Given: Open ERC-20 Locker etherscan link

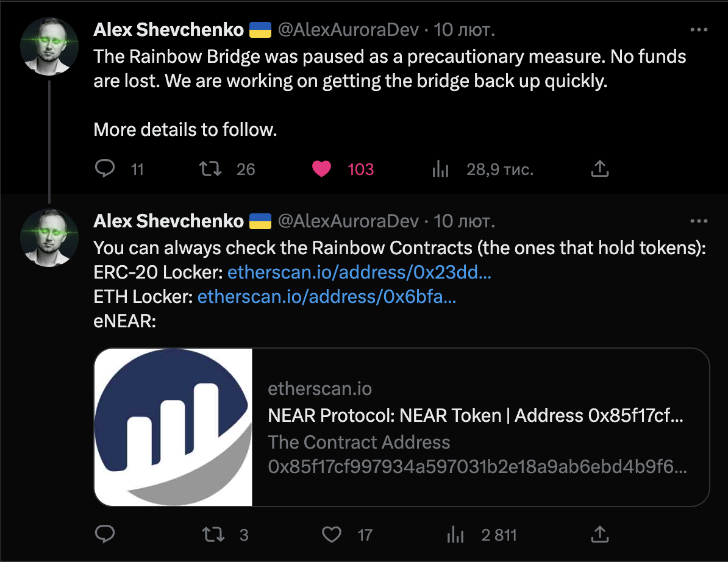Looking at the screenshot, I should click(x=359, y=272).
